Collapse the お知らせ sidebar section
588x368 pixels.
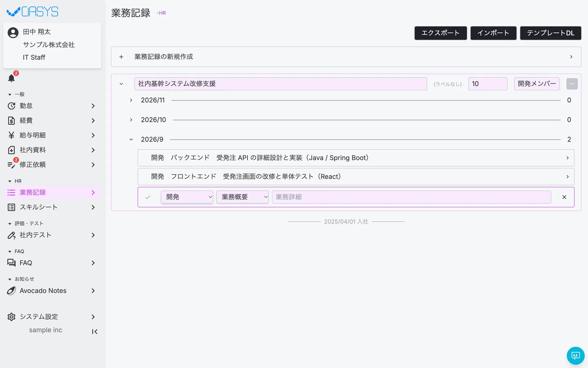(x=10, y=279)
